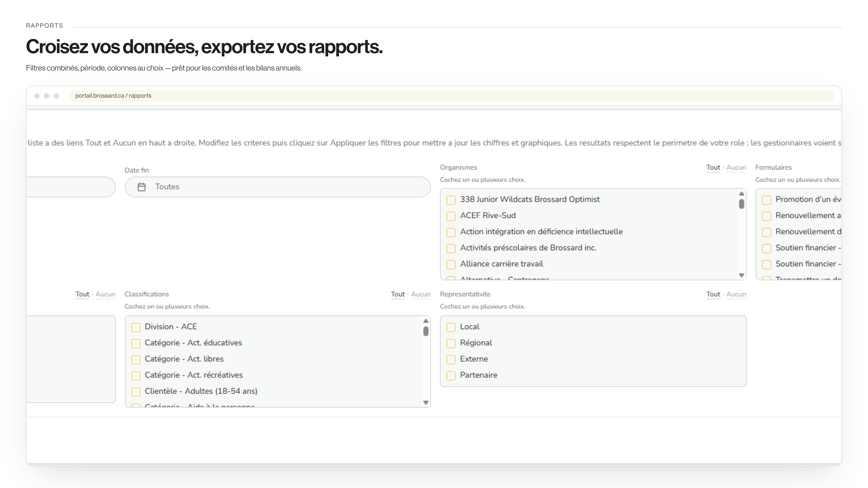The height and width of the screenshot is (488, 868).
Task: Tick the Renouvellement a form checkbox
Action: tap(767, 216)
